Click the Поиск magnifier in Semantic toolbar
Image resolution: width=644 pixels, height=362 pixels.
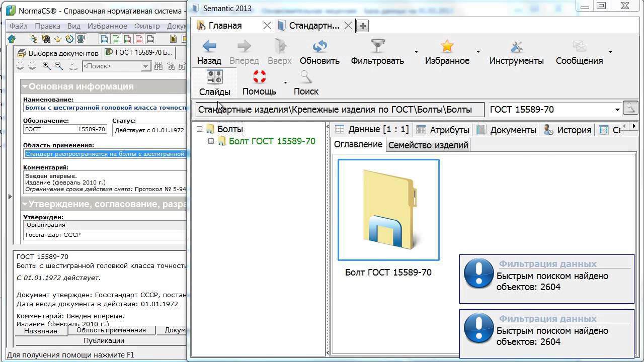tap(306, 83)
